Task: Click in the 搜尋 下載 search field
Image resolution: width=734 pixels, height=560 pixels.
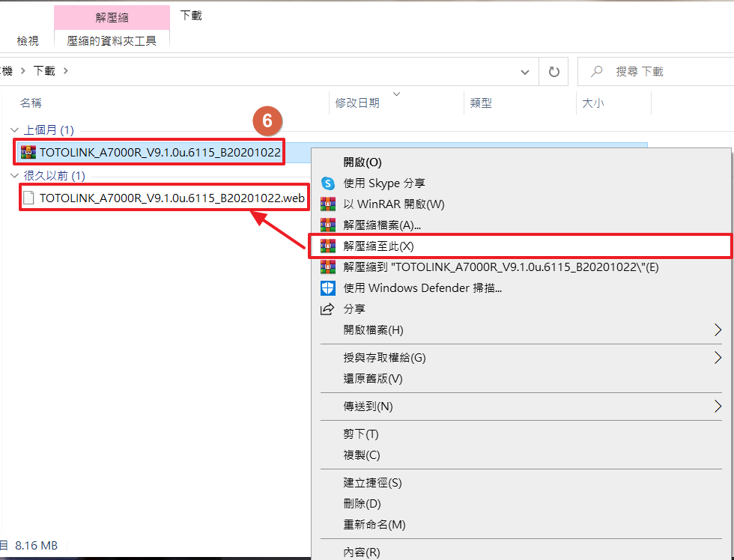Action: point(655,72)
